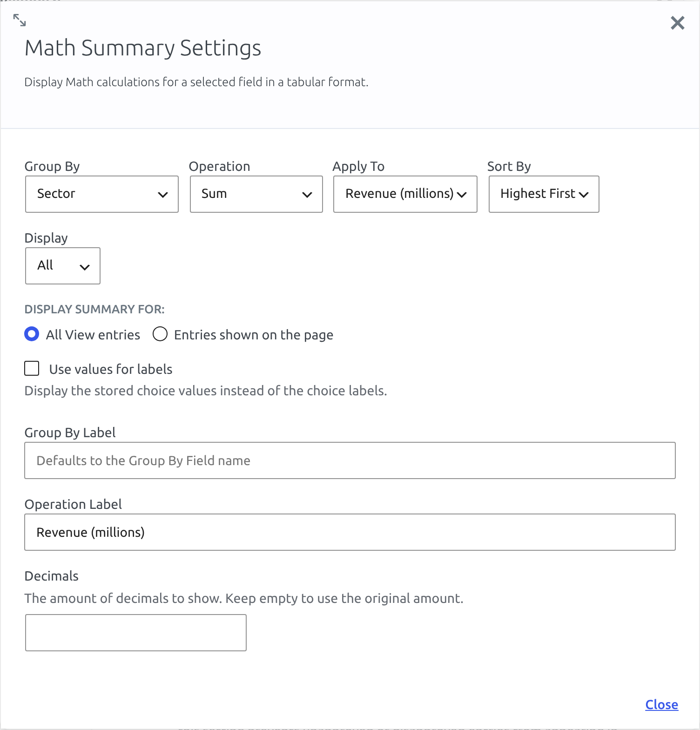Screen dimensions: 700x730
Task: Open the Apply To Revenue dropdown
Action: [x=405, y=194]
